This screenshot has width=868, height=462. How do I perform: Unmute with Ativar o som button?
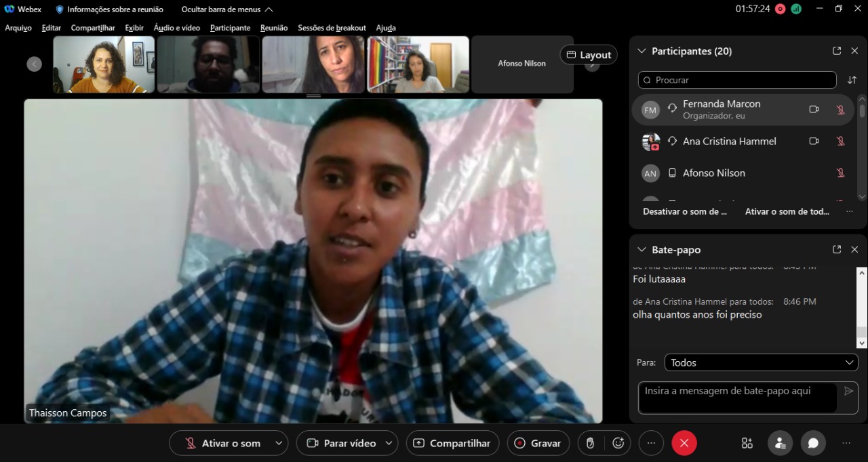coord(223,443)
